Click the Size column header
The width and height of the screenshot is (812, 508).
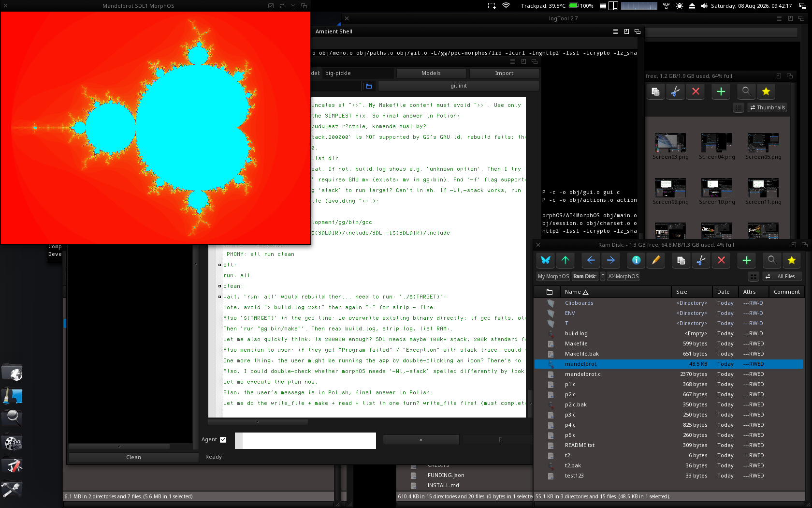click(692, 292)
